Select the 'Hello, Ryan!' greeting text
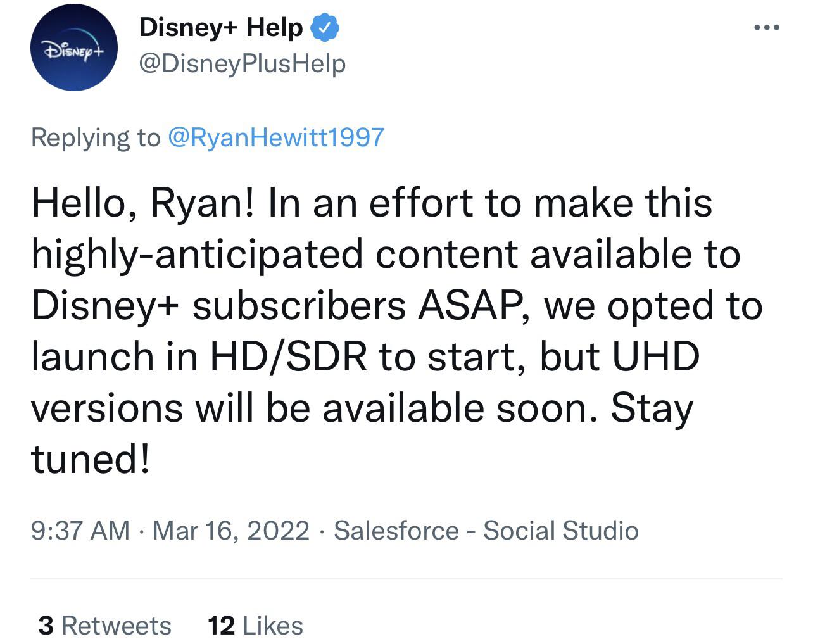This screenshot has width=813, height=644. click(143, 204)
